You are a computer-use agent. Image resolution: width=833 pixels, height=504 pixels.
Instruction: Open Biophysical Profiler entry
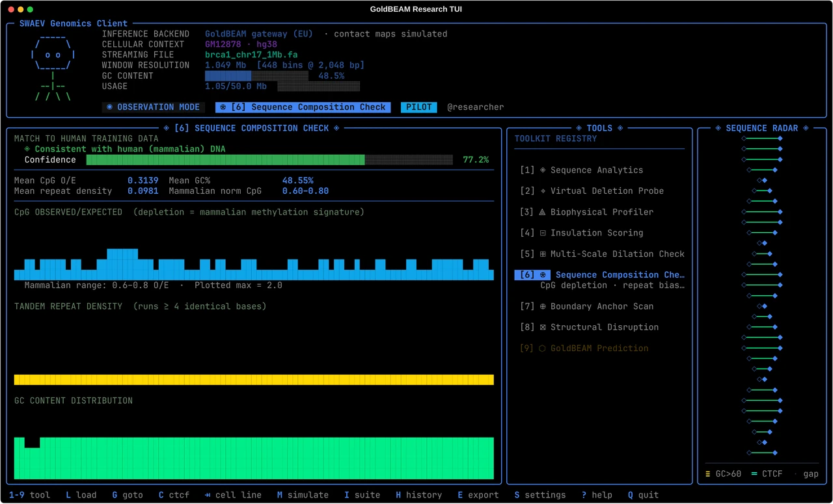(x=586, y=212)
